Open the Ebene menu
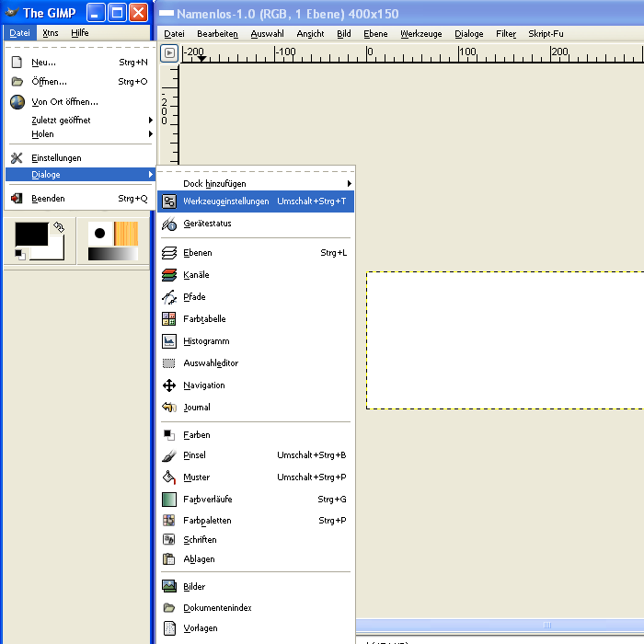This screenshot has width=644, height=644. click(375, 34)
